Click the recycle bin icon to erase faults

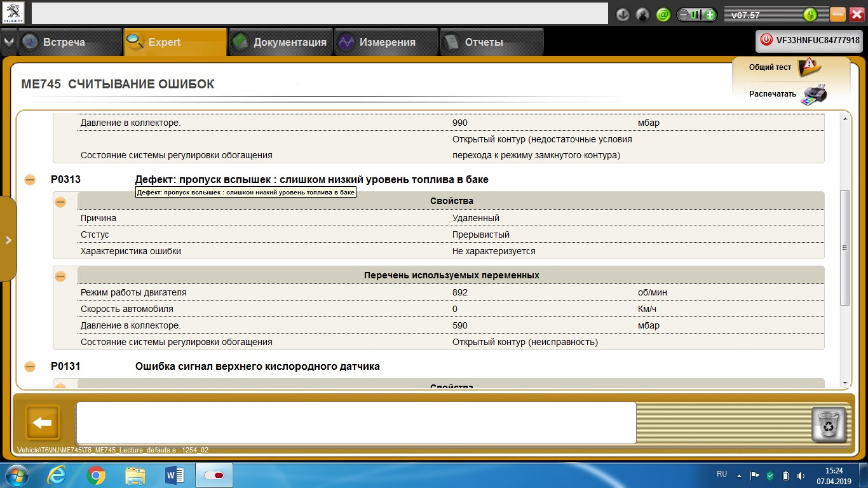tap(829, 424)
